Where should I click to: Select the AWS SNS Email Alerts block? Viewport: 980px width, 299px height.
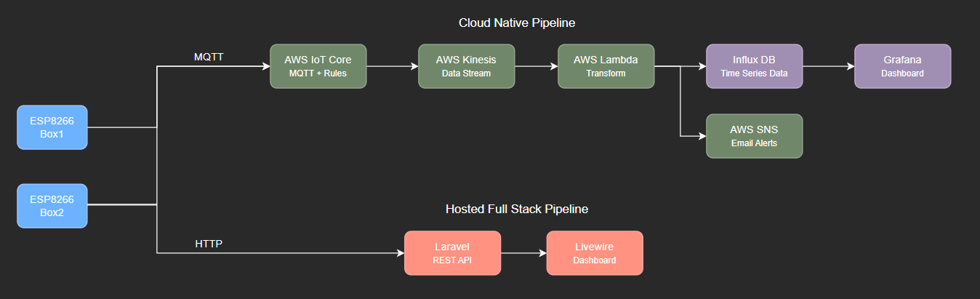pyautogui.click(x=755, y=136)
